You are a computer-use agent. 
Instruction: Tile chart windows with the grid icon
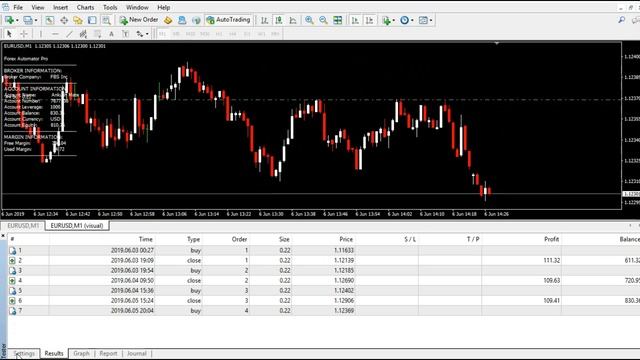[338, 20]
